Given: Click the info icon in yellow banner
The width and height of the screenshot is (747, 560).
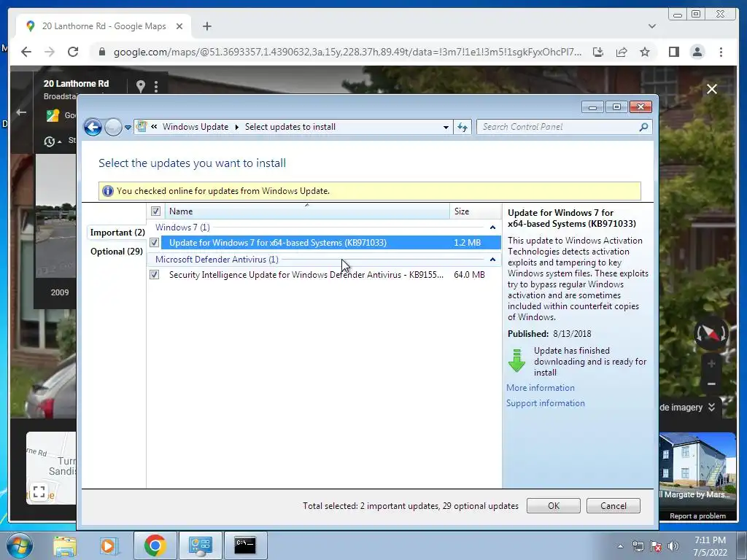Looking at the screenshot, I should pos(108,191).
